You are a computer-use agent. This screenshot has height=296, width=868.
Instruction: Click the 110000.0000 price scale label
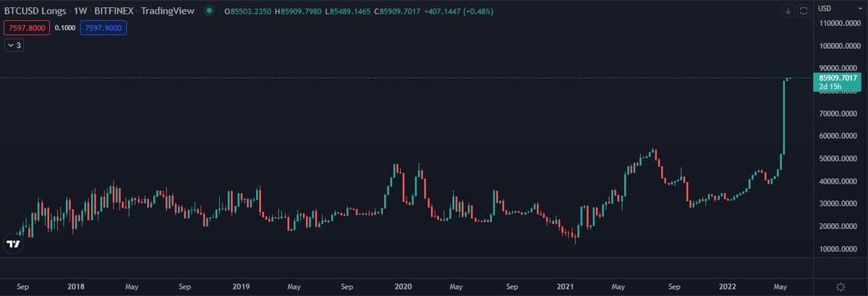tap(841, 23)
